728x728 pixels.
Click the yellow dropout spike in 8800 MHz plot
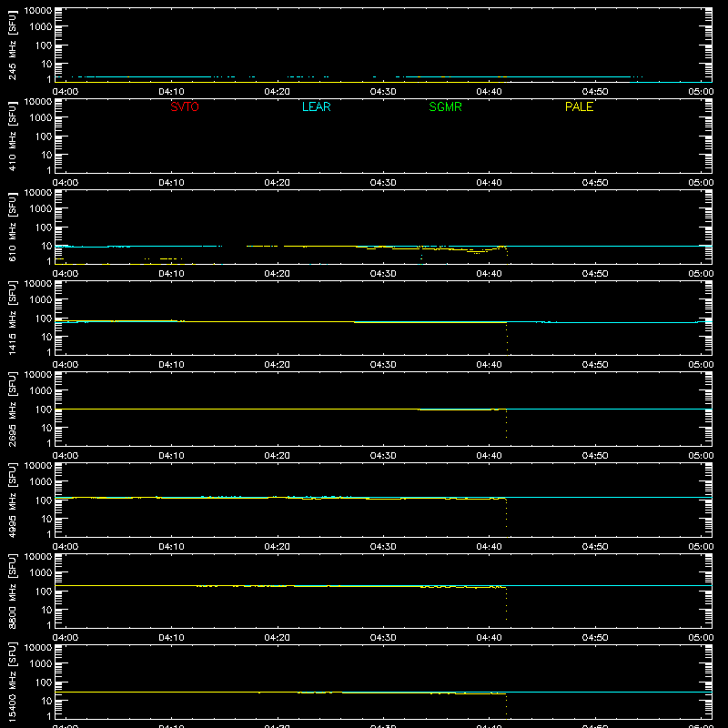(x=507, y=604)
